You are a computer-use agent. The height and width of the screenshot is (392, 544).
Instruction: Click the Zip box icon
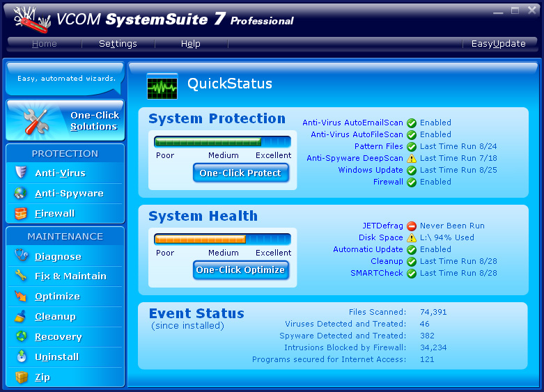pyautogui.click(x=22, y=377)
